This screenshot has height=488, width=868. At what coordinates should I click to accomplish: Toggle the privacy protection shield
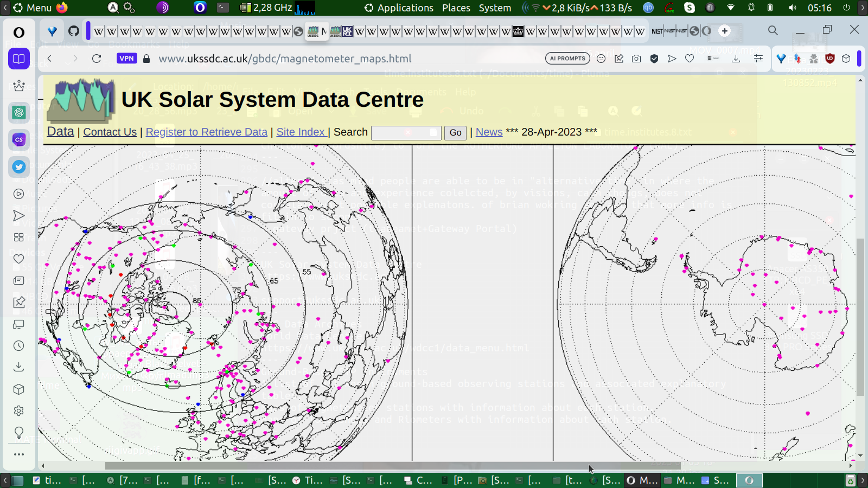click(654, 59)
